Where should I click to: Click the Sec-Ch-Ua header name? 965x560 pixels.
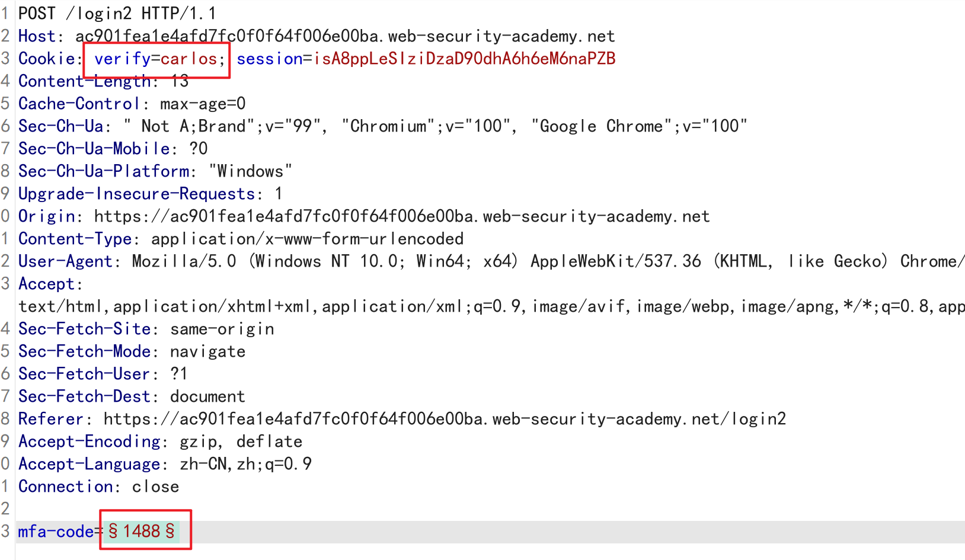click(x=60, y=126)
